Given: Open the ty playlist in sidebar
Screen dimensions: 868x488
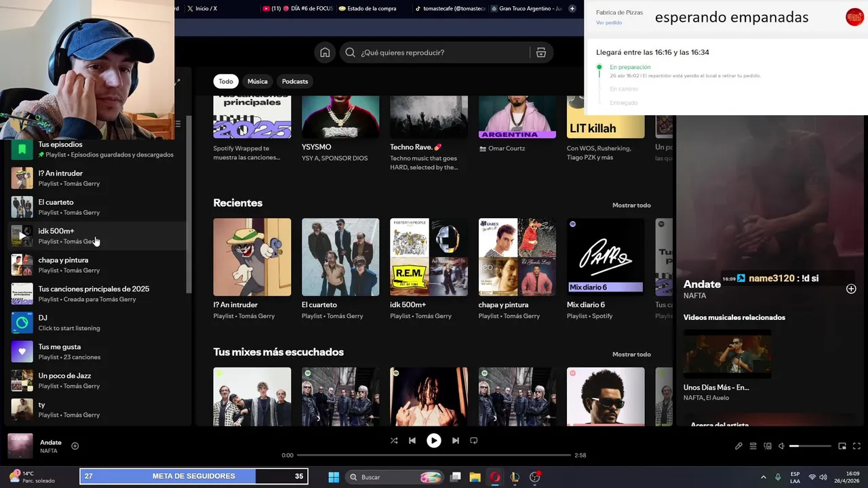Looking at the screenshot, I should coord(97,409).
